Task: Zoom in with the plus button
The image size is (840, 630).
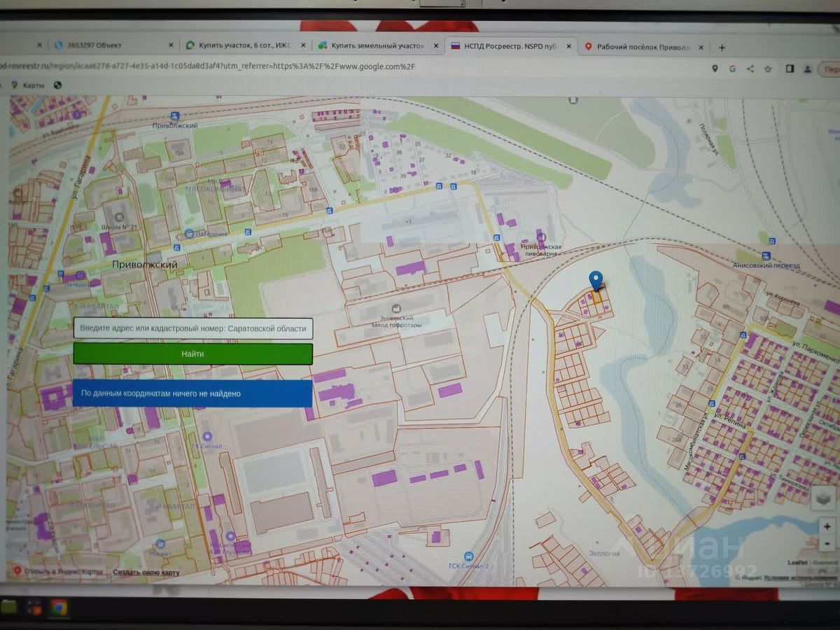Action: (x=827, y=526)
